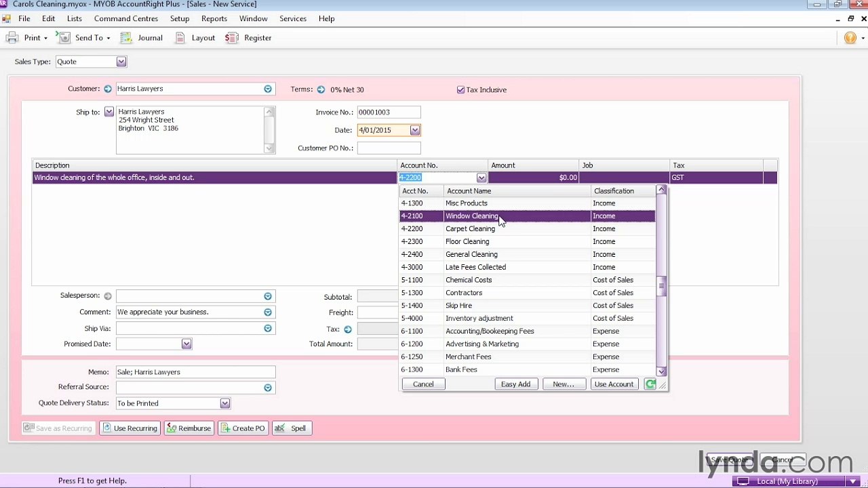Open the Reports menu
The height and width of the screenshot is (488, 868).
point(214,19)
